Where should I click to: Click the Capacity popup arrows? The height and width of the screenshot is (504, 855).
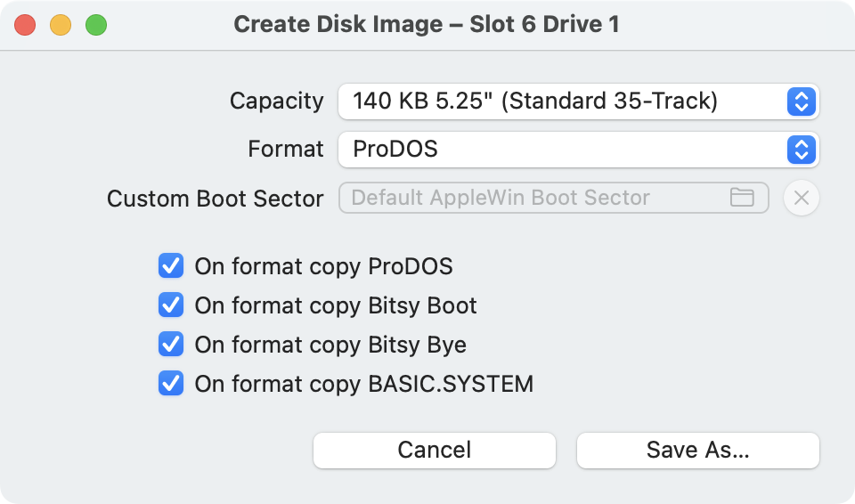coord(801,102)
